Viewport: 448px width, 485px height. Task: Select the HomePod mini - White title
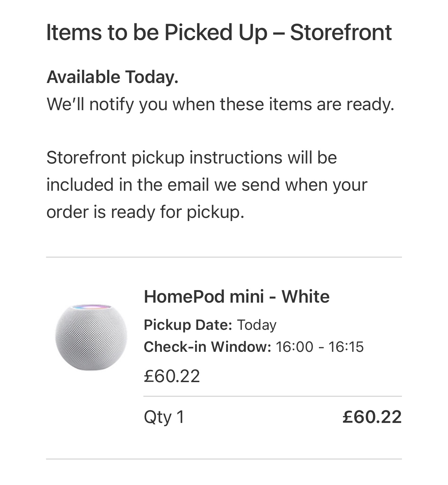(x=237, y=297)
